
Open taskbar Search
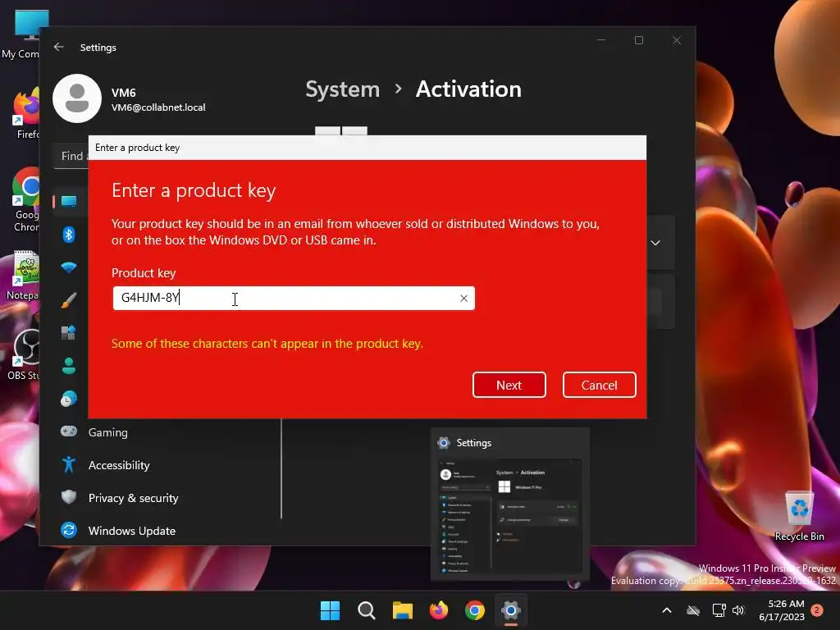[367, 610]
